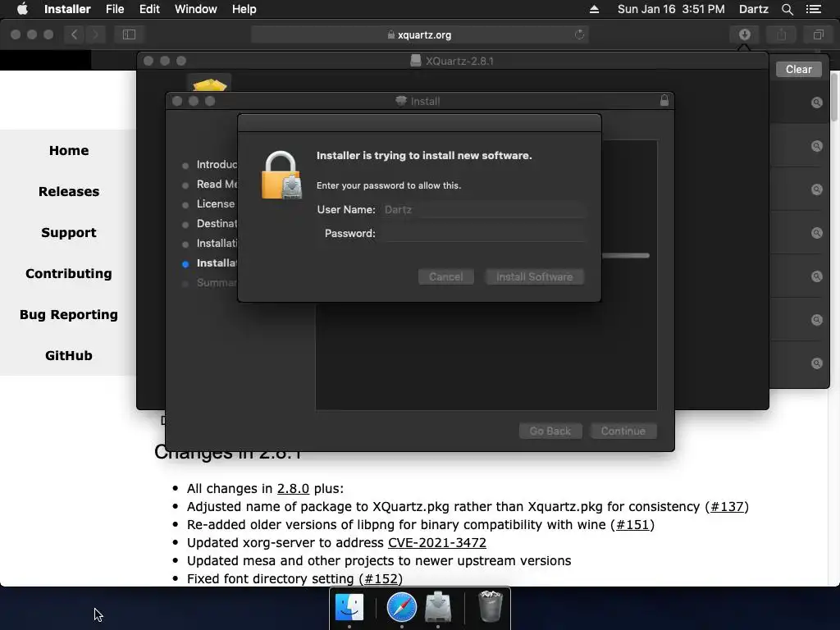Click the eject icon in menu bar

pos(594,9)
